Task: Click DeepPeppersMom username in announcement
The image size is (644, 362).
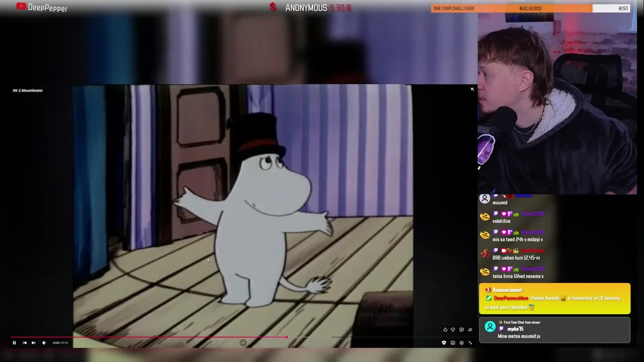Action: pyautogui.click(x=511, y=298)
